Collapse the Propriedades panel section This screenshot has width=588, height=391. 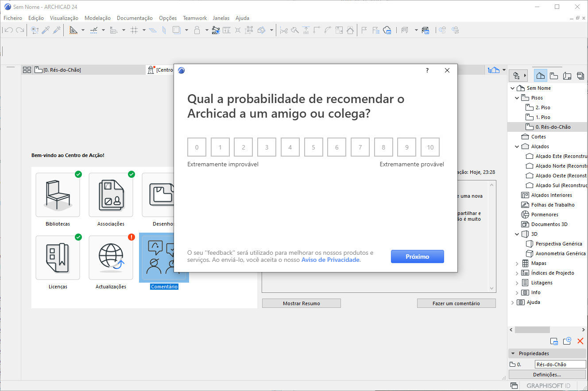click(513, 353)
